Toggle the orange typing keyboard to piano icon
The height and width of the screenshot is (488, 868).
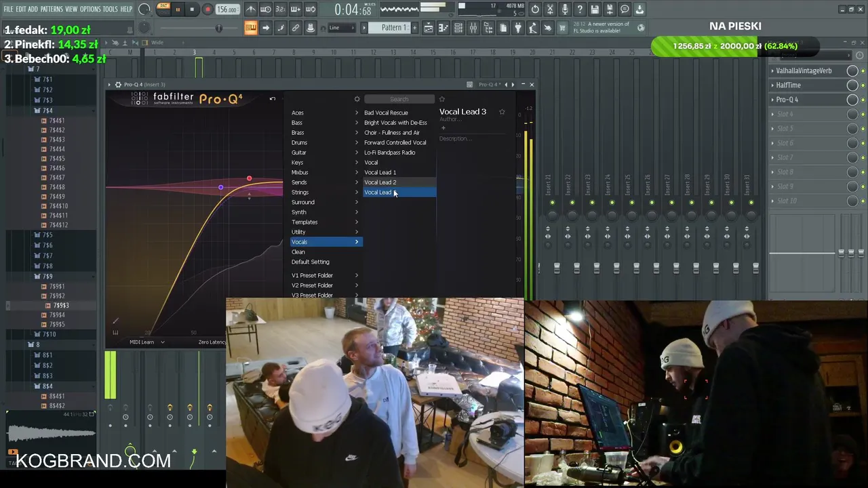[251, 28]
